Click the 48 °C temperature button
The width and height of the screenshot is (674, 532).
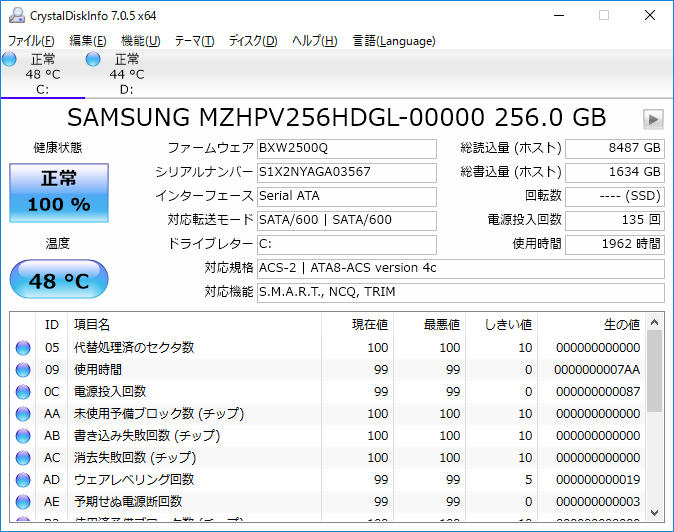tap(59, 279)
